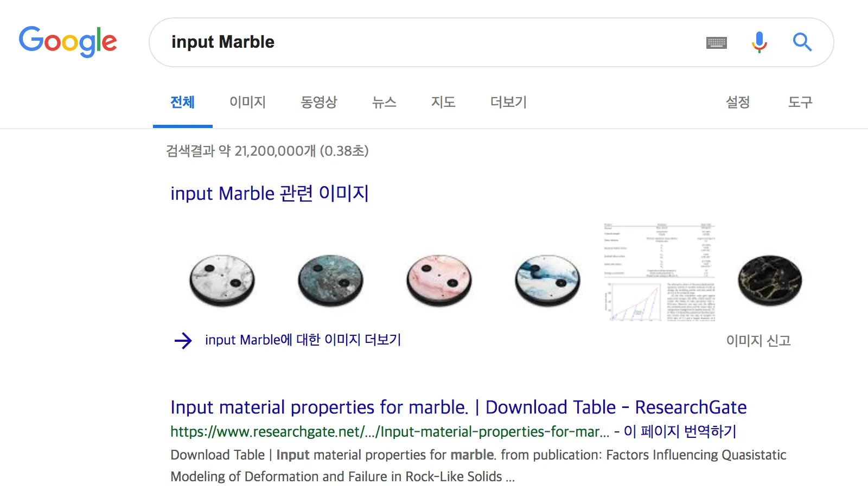Open the ResearchGate 'Input material properties for marble' result
868x497 pixels.
458,407
